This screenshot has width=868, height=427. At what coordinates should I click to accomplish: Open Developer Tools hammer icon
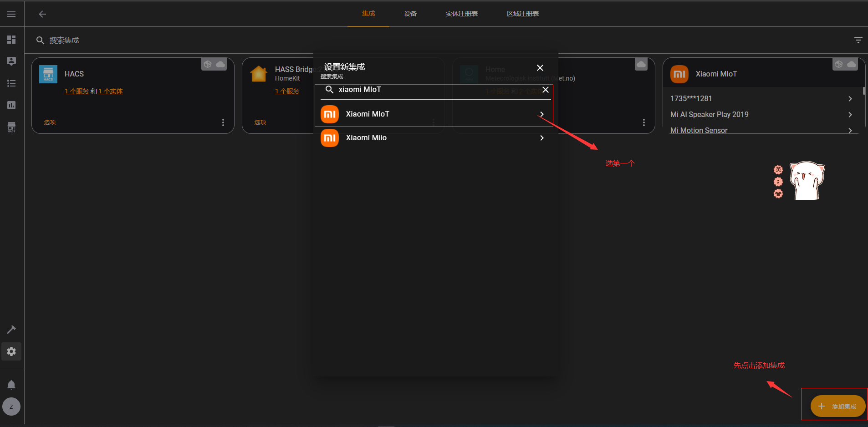11,330
